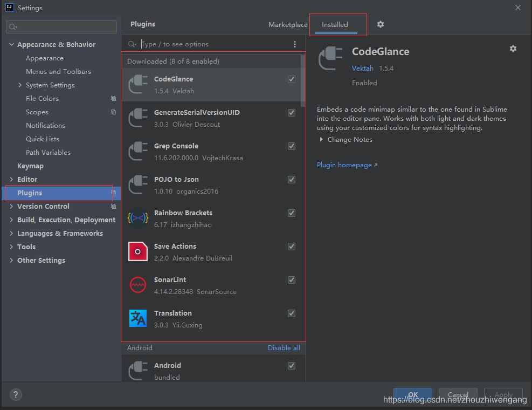This screenshot has height=410, width=532.
Task: Click the Android bundled plugin icon
Action: click(138, 371)
